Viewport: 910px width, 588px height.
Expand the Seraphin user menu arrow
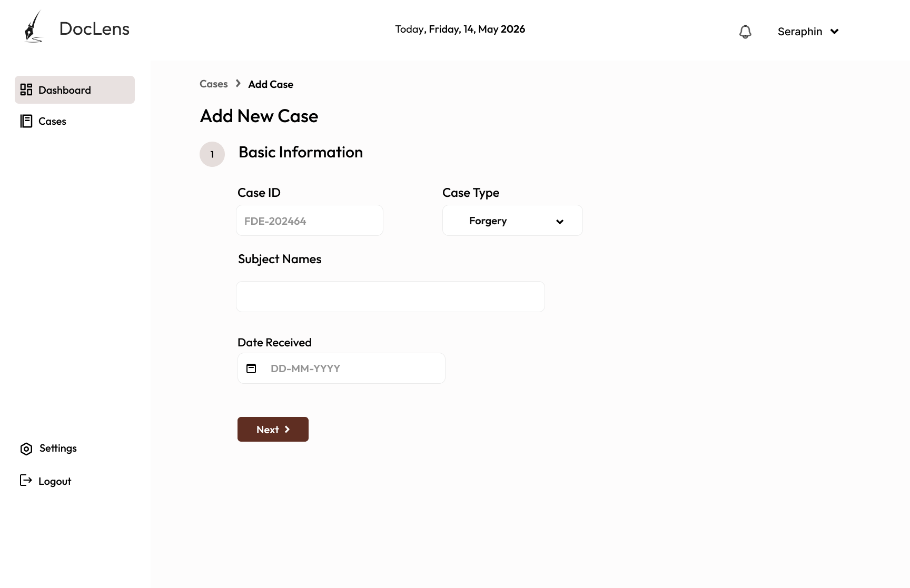(835, 32)
